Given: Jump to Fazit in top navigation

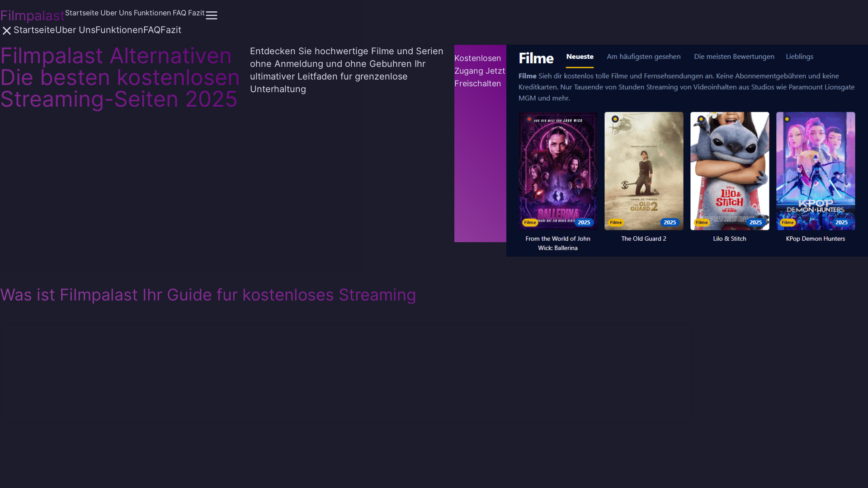Looking at the screenshot, I should coord(196,13).
